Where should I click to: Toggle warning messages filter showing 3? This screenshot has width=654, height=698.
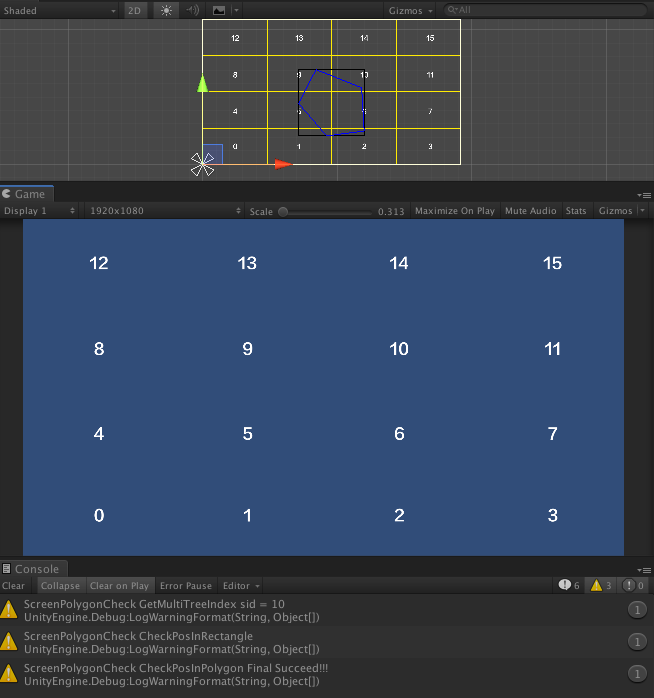[602, 585]
